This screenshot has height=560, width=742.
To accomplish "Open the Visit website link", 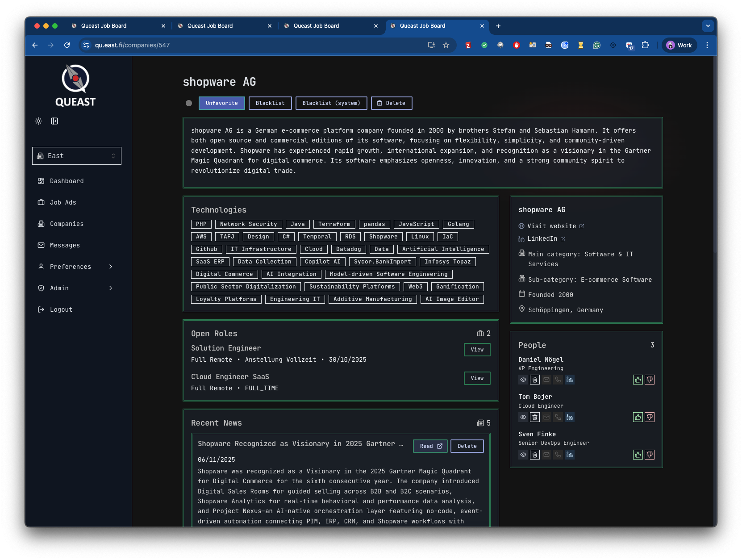I will pos(551,226).
